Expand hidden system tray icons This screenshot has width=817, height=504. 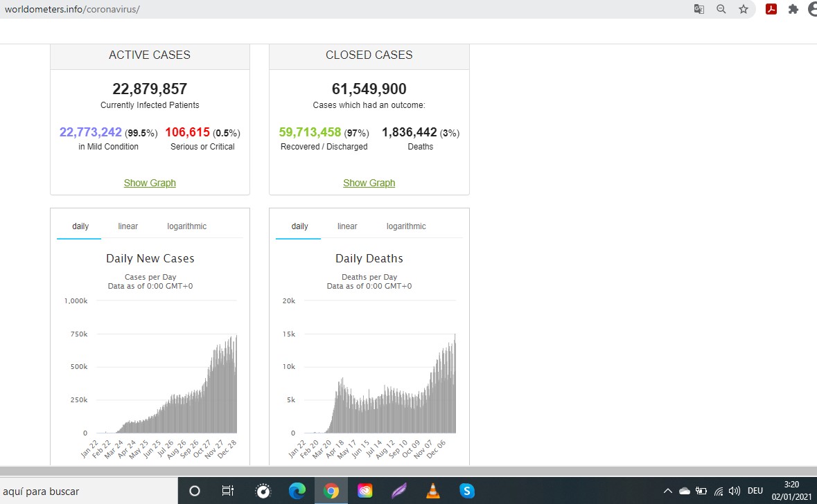click(668, 491)
